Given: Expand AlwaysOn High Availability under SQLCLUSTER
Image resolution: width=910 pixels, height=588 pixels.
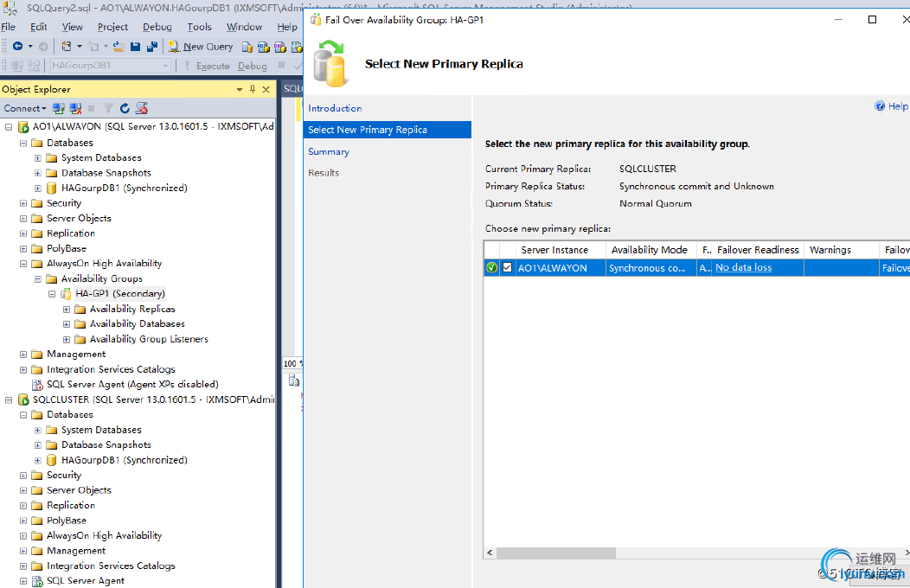Looking at the screenshot, I should (x=23, y=536).
